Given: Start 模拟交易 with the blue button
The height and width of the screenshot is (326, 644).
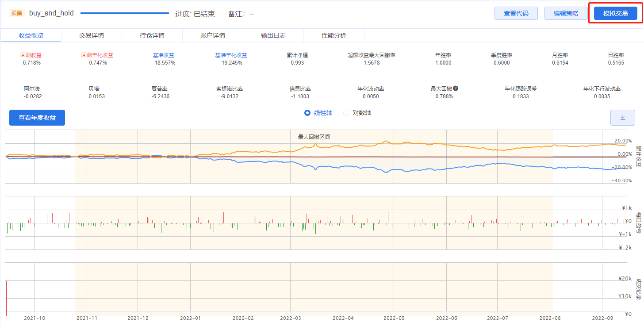Looking at the screenshot, I should [615, 13].
